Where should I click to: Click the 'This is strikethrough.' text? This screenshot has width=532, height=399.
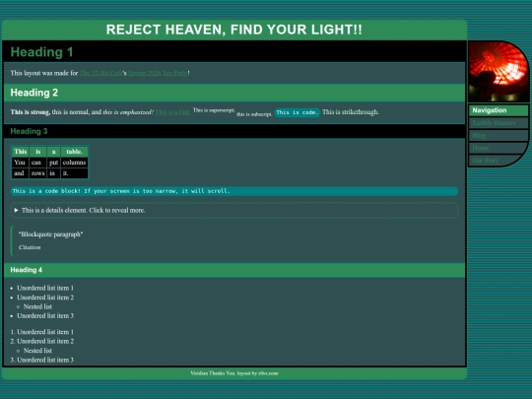[350, 112]
